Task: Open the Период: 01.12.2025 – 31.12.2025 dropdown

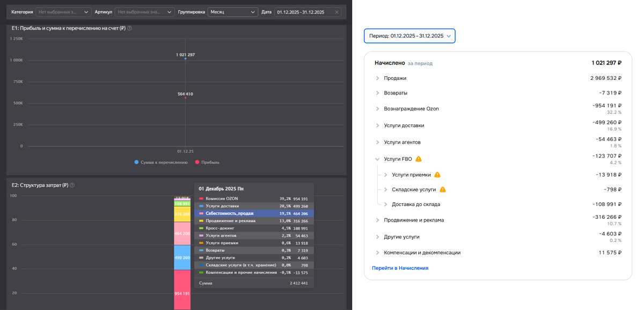Action: [409, 36]
